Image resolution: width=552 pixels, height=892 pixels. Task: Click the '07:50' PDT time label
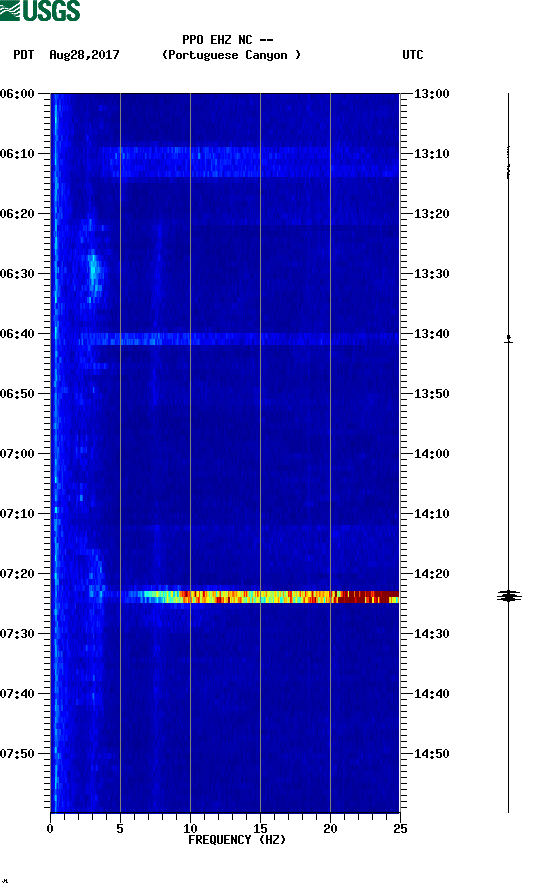pyautogui.click(x=18, y=754)
